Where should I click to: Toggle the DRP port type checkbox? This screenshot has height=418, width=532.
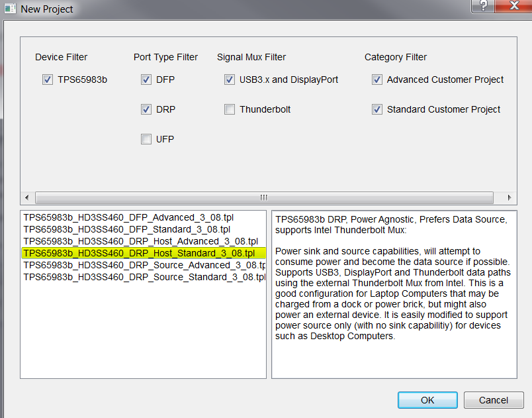146,109
